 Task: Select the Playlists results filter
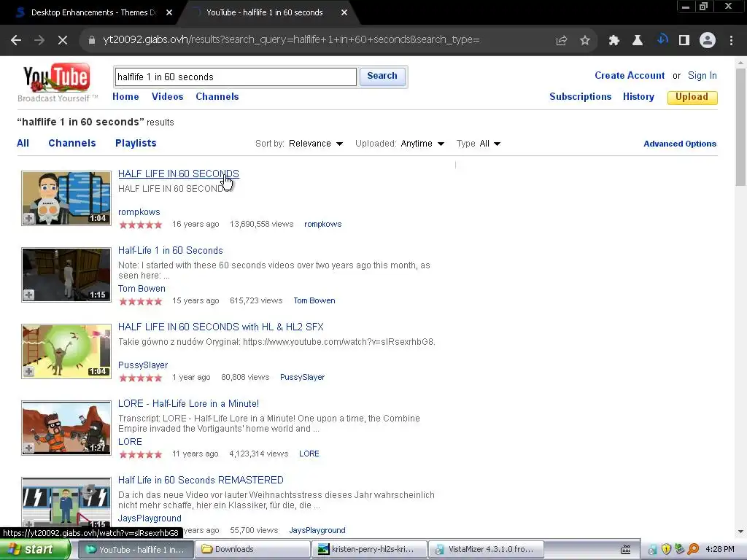pyautogui.click(x=136, y=144)
